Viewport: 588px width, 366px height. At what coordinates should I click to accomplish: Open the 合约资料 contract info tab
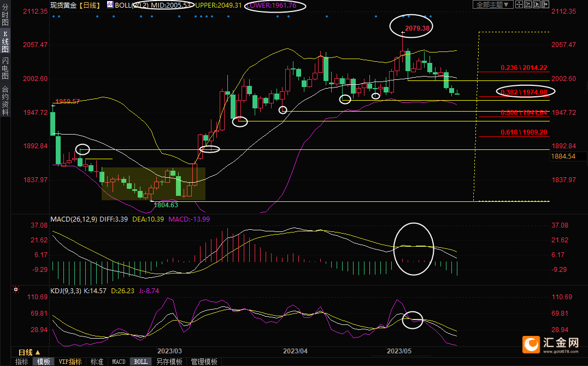[x=5, y=100]
